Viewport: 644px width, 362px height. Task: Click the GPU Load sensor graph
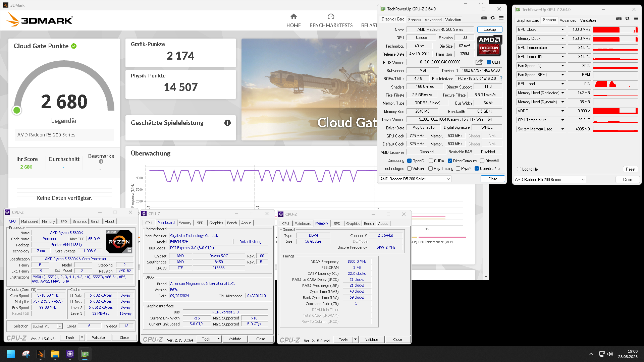[x=615, y=84]
